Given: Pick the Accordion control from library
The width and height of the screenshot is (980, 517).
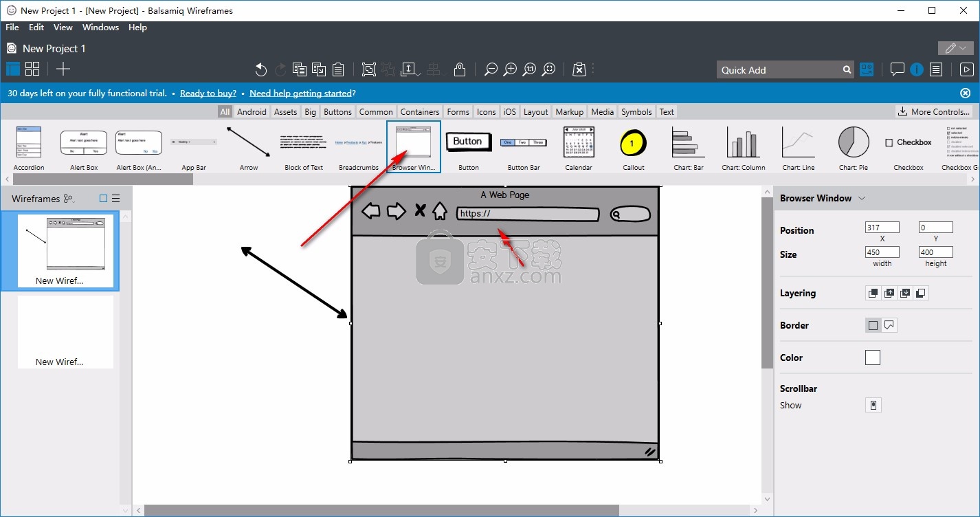Looking at the screenshot, I should point(29,148).
